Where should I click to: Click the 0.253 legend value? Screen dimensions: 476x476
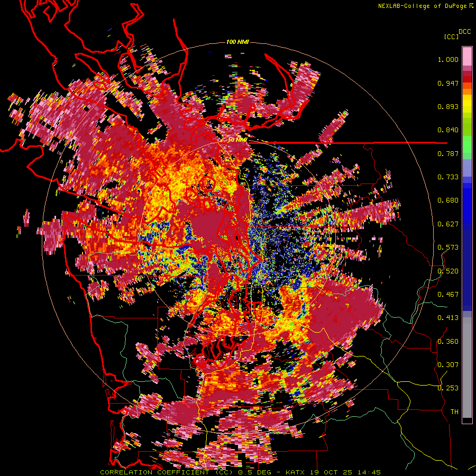pos(448,388)
